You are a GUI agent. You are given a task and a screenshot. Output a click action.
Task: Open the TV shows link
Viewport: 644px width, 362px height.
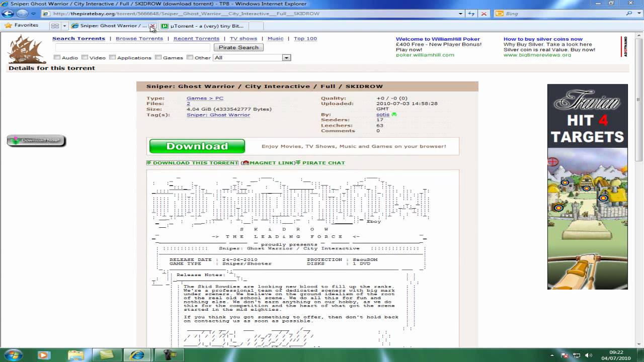[x=244, y=39]
